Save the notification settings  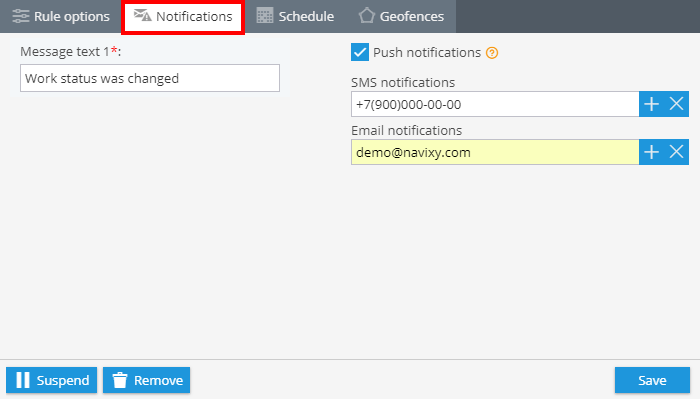(x=652, y=380)
